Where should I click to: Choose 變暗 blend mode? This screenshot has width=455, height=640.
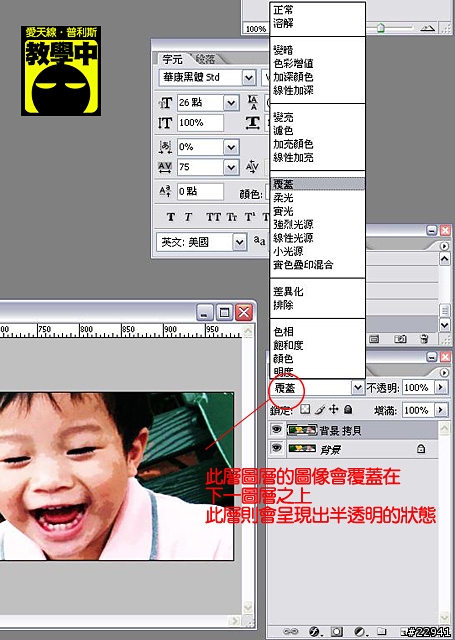click(x=283, y=50)
